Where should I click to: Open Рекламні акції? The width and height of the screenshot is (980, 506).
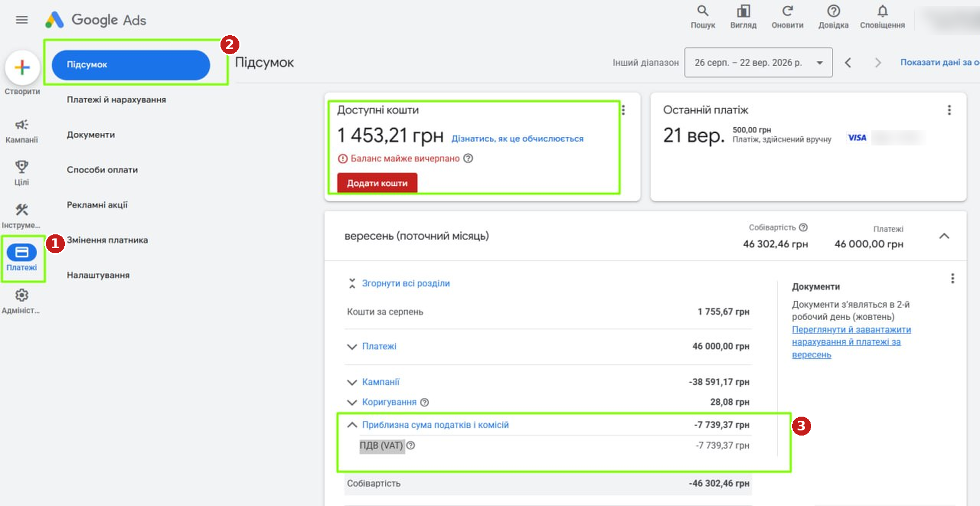coord(97,205)
